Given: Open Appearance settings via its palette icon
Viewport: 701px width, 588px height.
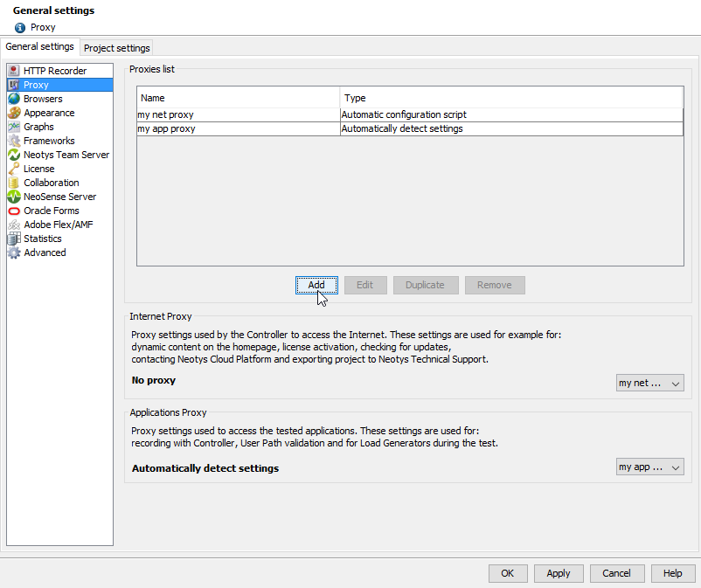Looking at the screenshot, I should pos(14,113).
